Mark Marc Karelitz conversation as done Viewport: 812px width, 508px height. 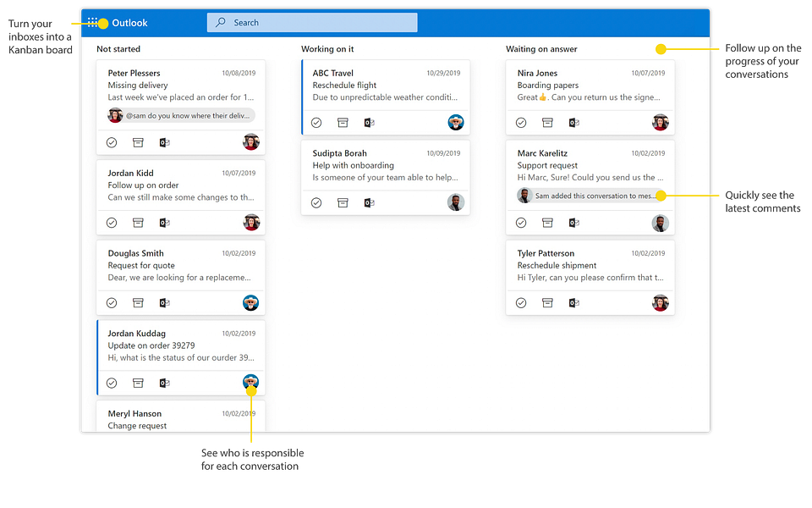(521, 223)
